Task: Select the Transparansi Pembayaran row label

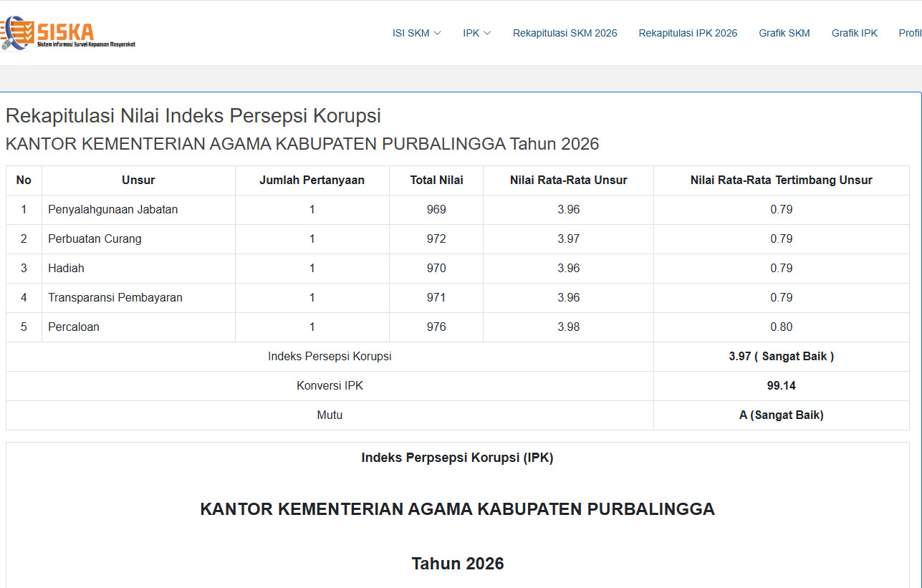Action: point(115,298)
